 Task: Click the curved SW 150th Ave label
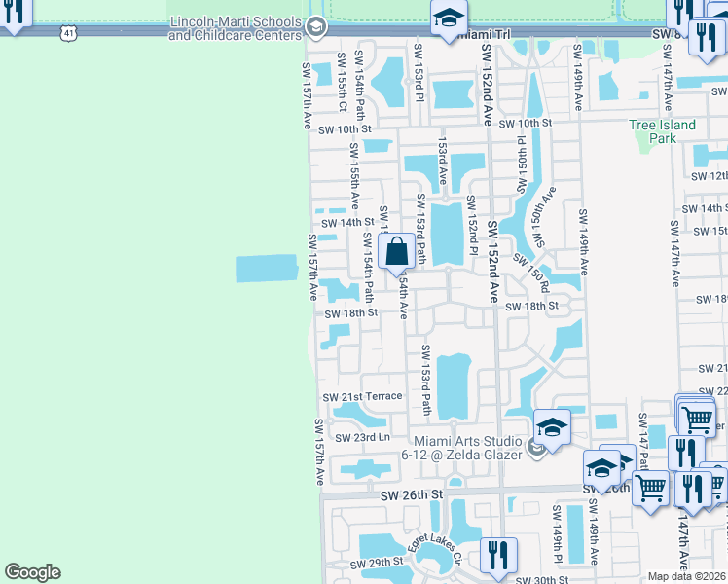(544, 216)
